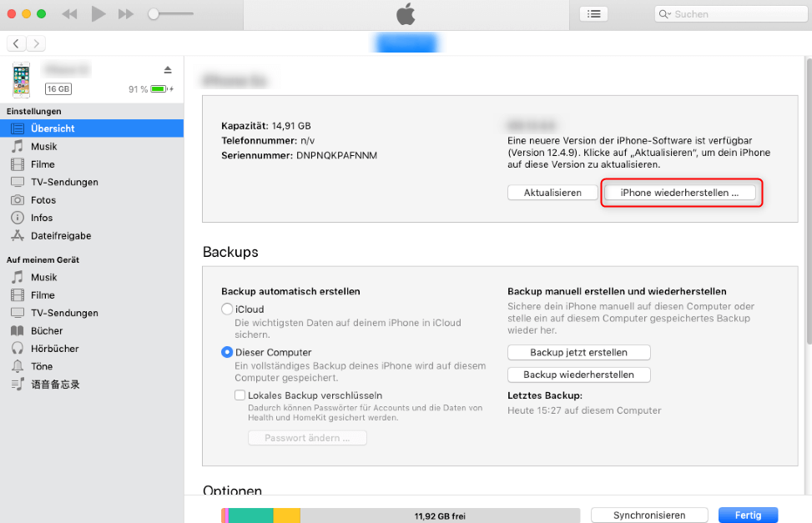
Task: Click the fast-forward playback button
Action: pos(126,14)
